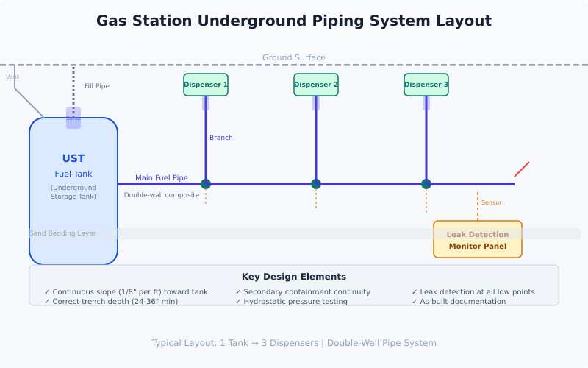Image resolution: width=588 pixels, height=368 pixels.
Task: Click the Leak Detection Monitor Panel box
Action: tap(477, 239)
